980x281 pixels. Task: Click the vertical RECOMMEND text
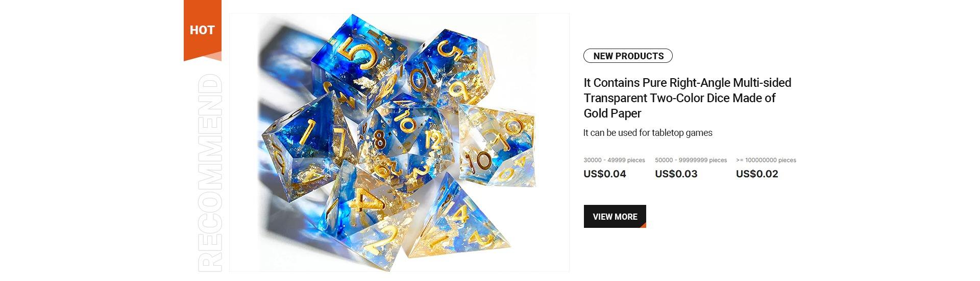210,172
